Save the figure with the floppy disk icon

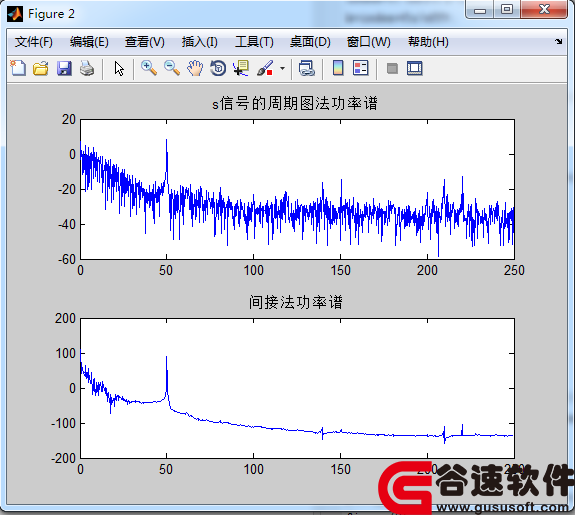click(x=64, y=68)
